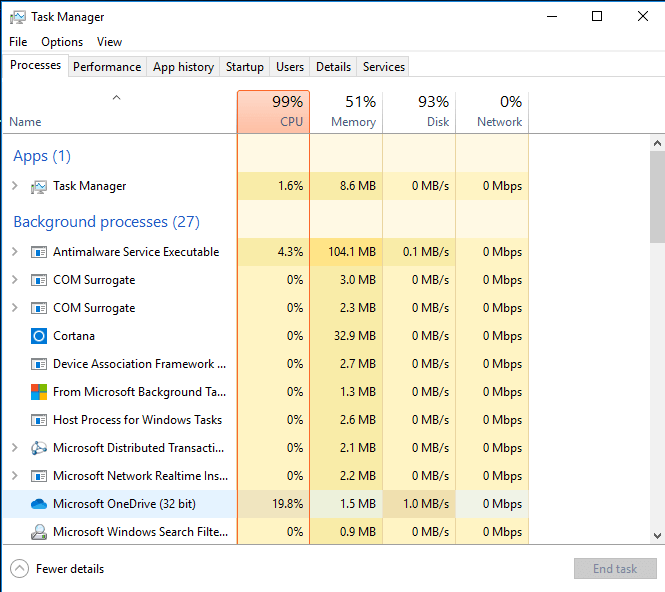Image resolution: width=665 pixels, height=592 pixels.
Task: Switch to the Performance tab
Action: (x=107, y=67)
